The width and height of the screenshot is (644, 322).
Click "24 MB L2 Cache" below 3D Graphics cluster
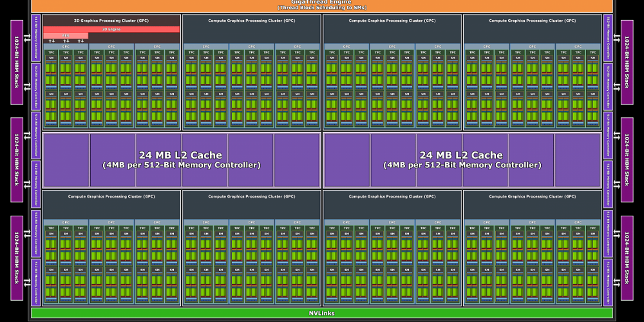(x=180, y=155)
